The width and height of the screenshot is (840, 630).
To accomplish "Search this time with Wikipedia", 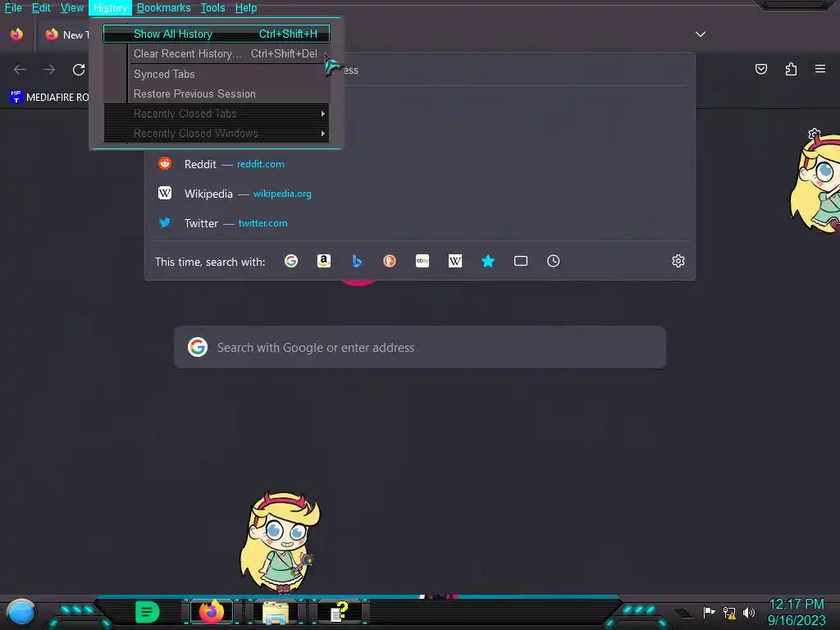I will click(454, 261).
